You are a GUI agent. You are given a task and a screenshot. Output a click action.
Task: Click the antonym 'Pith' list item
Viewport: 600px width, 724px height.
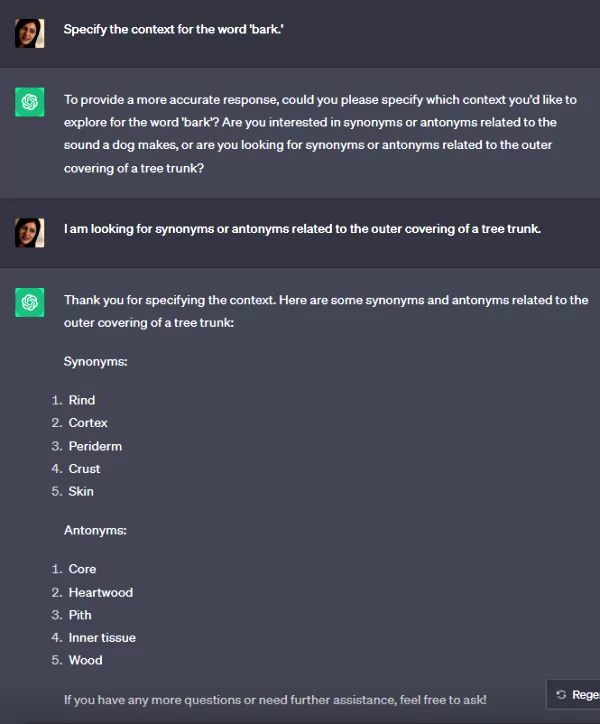[x=80, y=615]
